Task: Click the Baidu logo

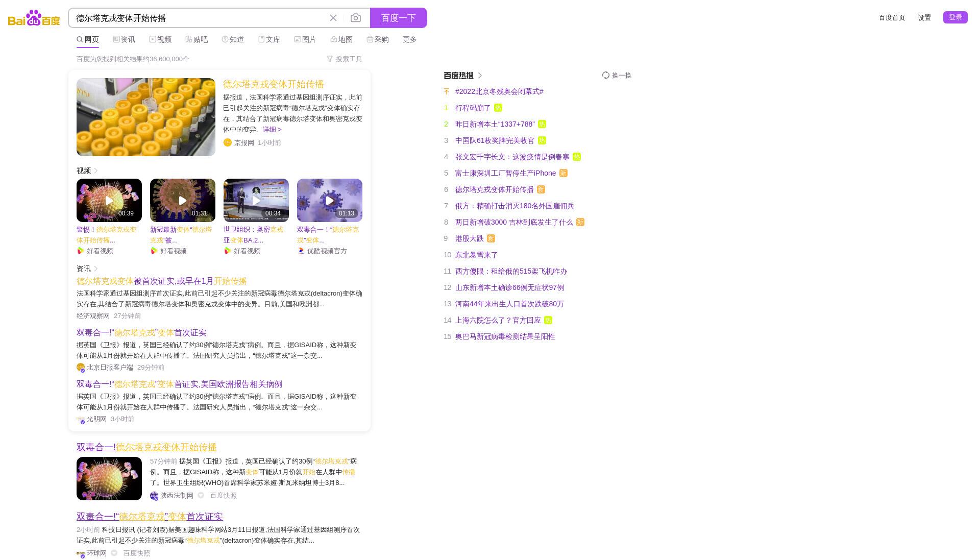Action: point(34,18)
